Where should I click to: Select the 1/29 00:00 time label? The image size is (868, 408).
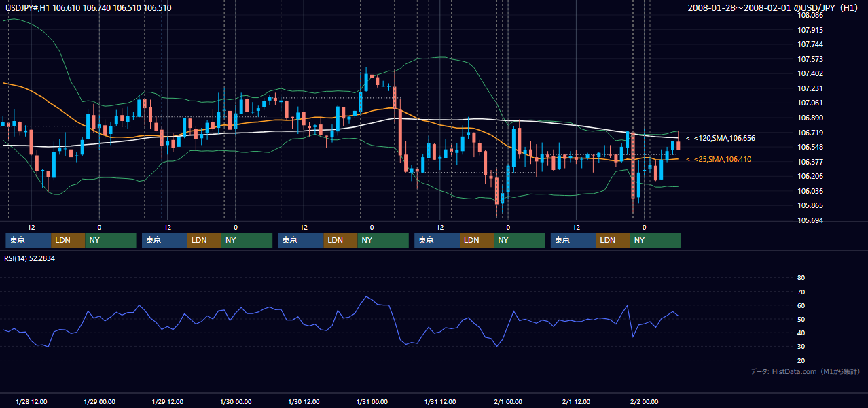point(99,401)
